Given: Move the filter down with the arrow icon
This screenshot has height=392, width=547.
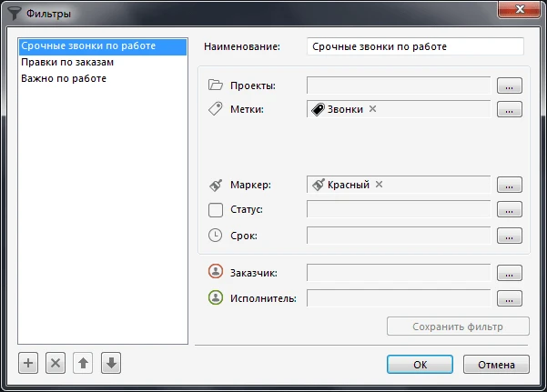Looking at the screenshot, I should click(x=110, y=363).
